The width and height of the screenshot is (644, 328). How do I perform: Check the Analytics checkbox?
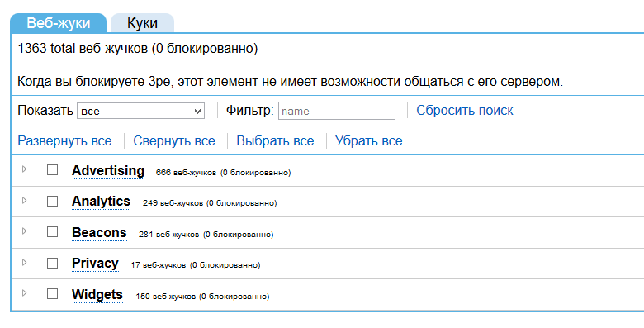point(52,201)
